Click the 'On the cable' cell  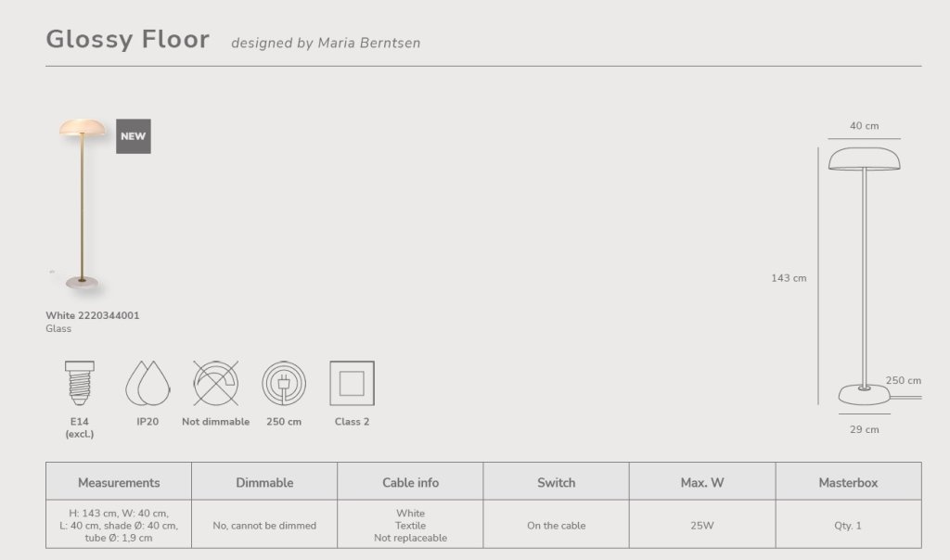click(557, 525)
